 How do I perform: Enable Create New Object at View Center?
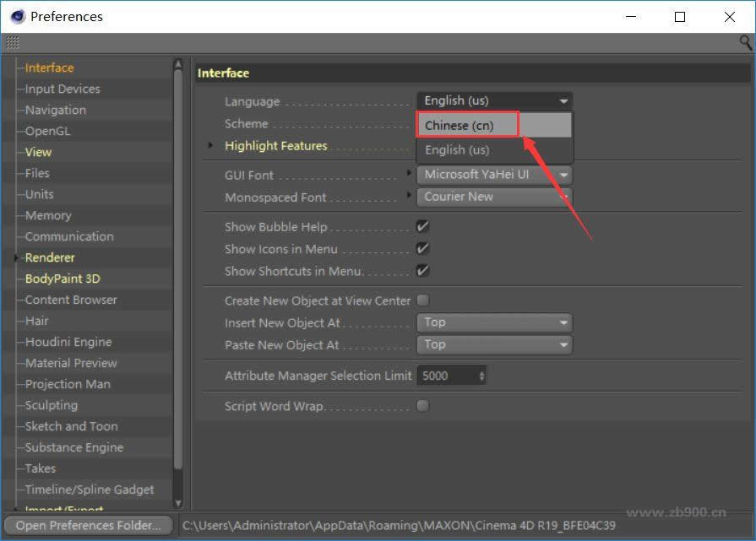(x=423, y=300)
